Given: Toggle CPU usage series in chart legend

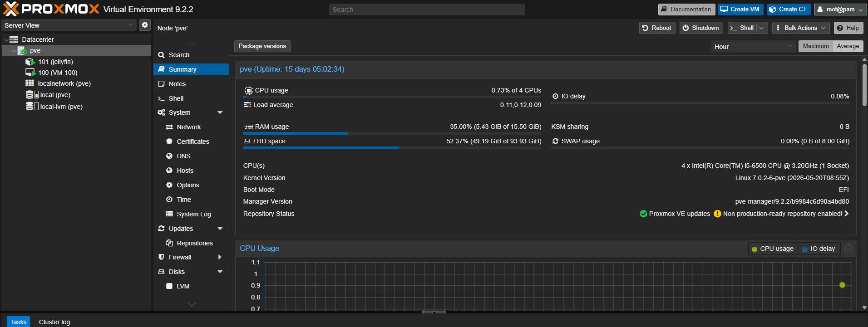Looking at the screenshot, I should click(773, 249).
